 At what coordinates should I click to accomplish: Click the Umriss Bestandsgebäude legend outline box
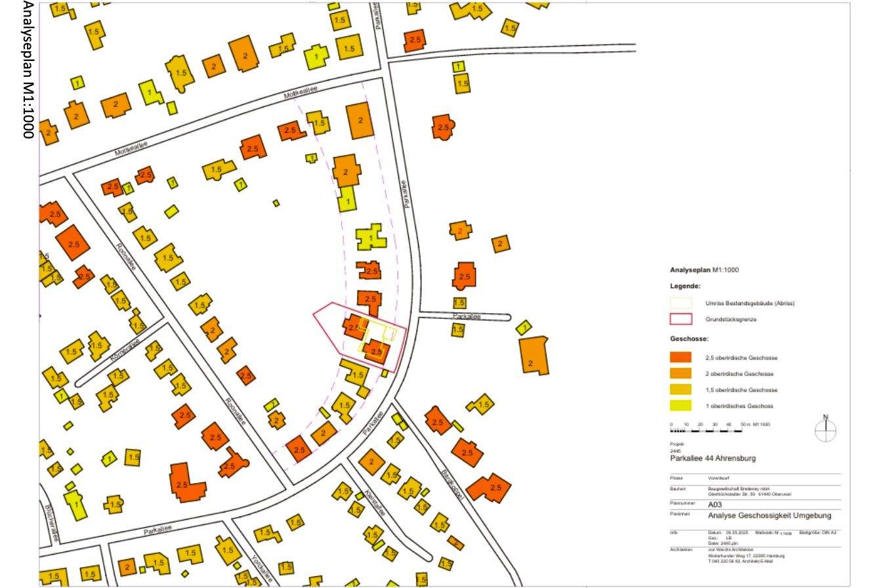pos(681,303)
